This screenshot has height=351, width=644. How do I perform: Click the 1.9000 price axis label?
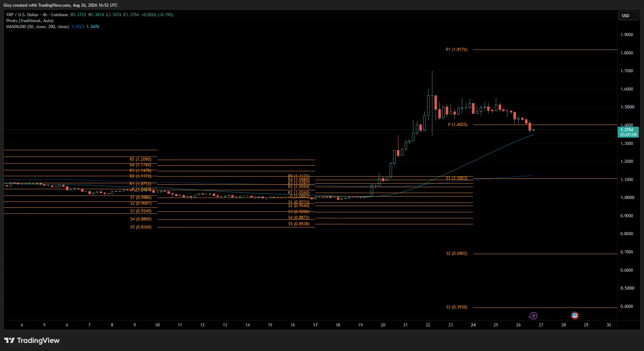click(627, 35)
